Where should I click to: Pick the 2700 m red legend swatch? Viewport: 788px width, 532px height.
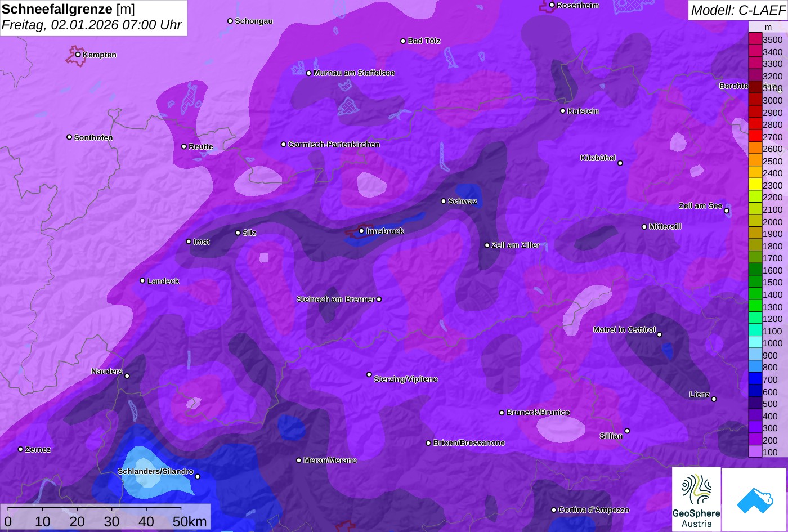pos(755,137)
